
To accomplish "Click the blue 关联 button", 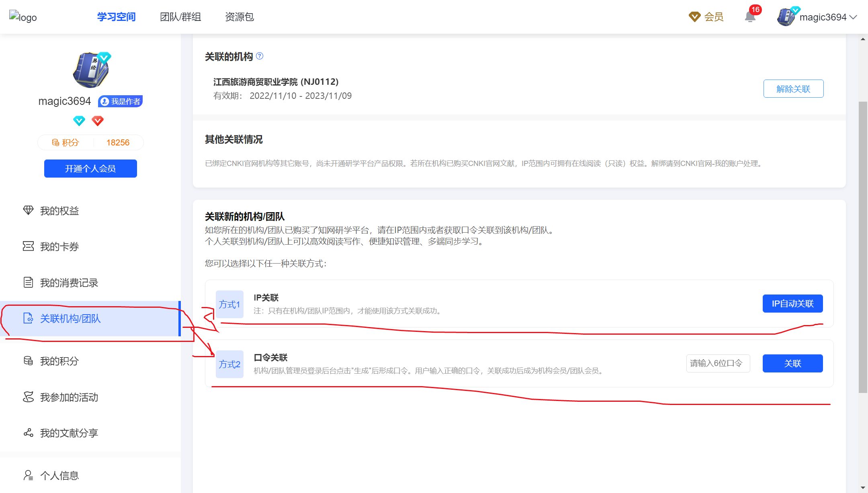I will coord(792,364).
